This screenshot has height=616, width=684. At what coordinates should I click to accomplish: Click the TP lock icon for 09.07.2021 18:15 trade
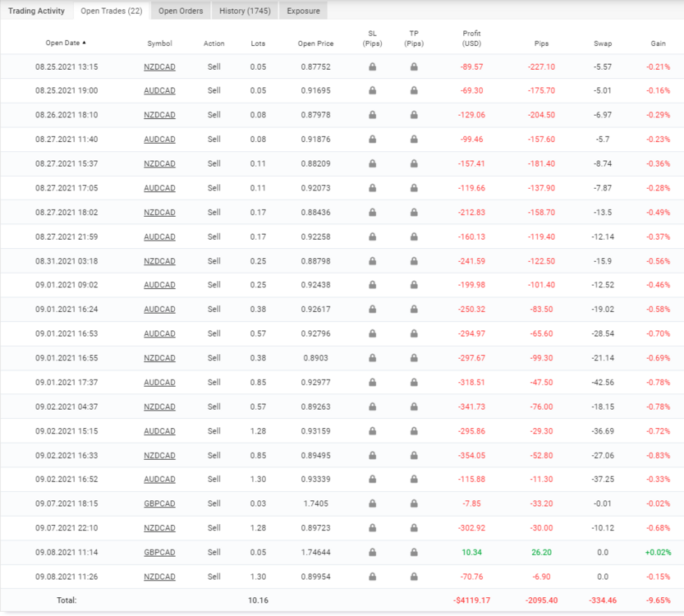tap(414, 503)
